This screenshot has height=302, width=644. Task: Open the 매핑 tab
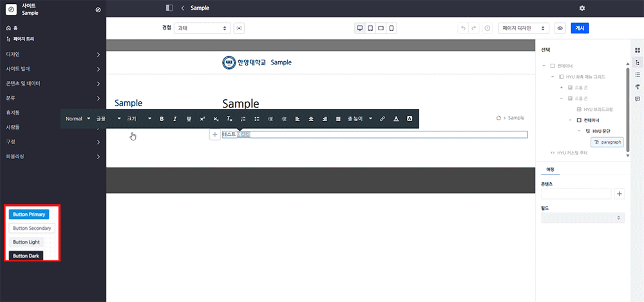click(x=551, y=169)
